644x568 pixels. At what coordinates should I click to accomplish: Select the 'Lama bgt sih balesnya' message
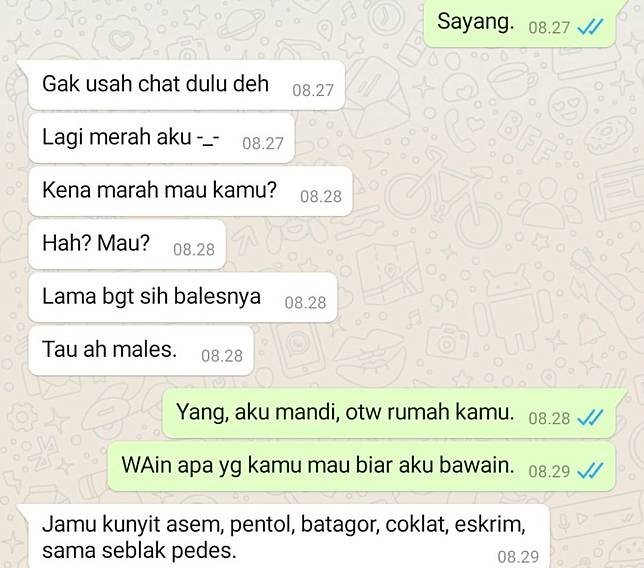[183, 297]
